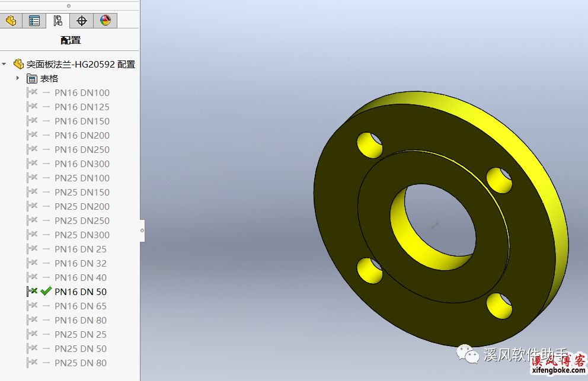Select configuration PN16 DN 80

tap(81, 320)
